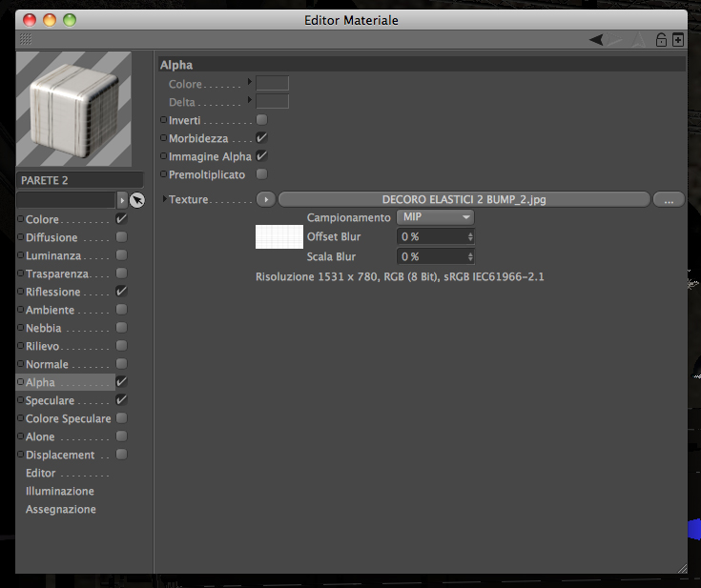701x588 pixels.
Task: Open the layer arrow dropdown under PARETE 2
Action: (x=122, y=200)
